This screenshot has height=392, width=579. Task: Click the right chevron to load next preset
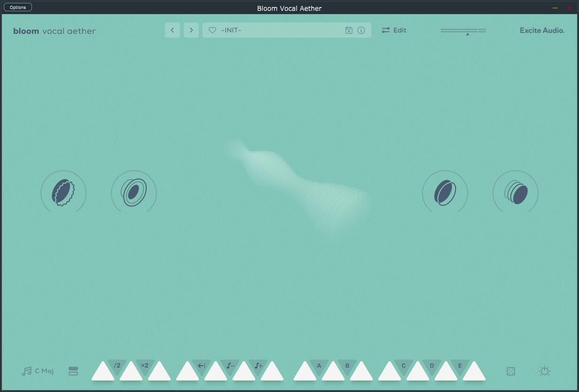pyautogui.click(x=191, y=30)
